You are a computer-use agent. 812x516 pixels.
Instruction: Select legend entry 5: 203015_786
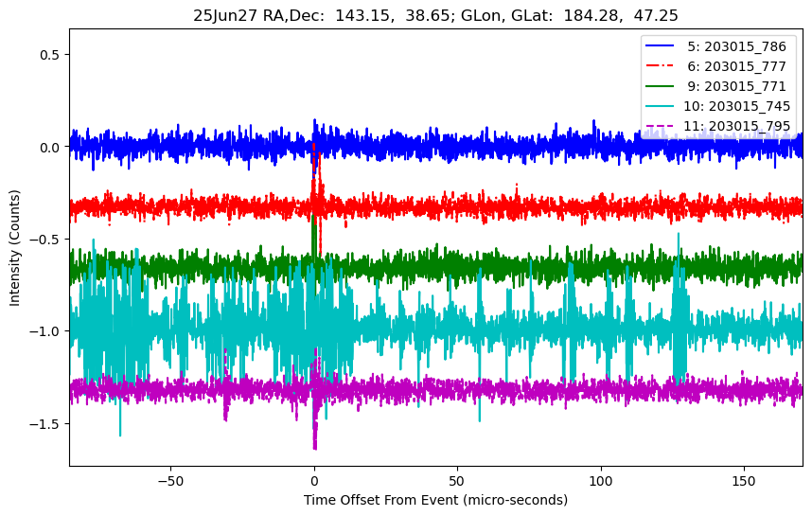(x=736, y=46)
